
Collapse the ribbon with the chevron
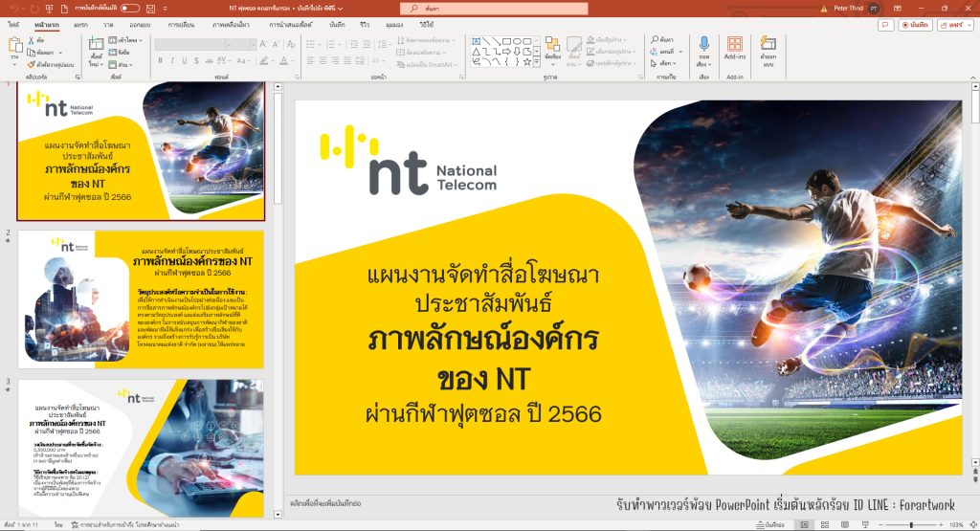[973, 77]
